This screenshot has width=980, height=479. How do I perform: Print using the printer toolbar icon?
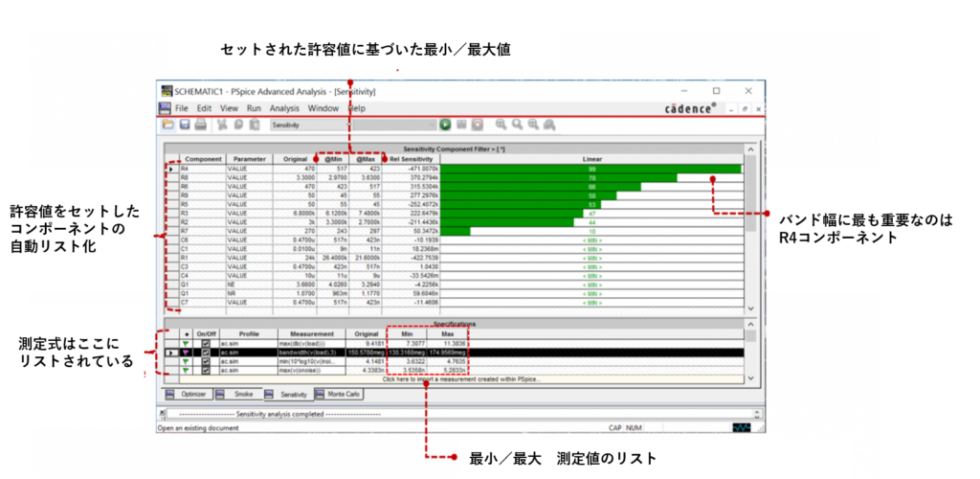[201, 125]
